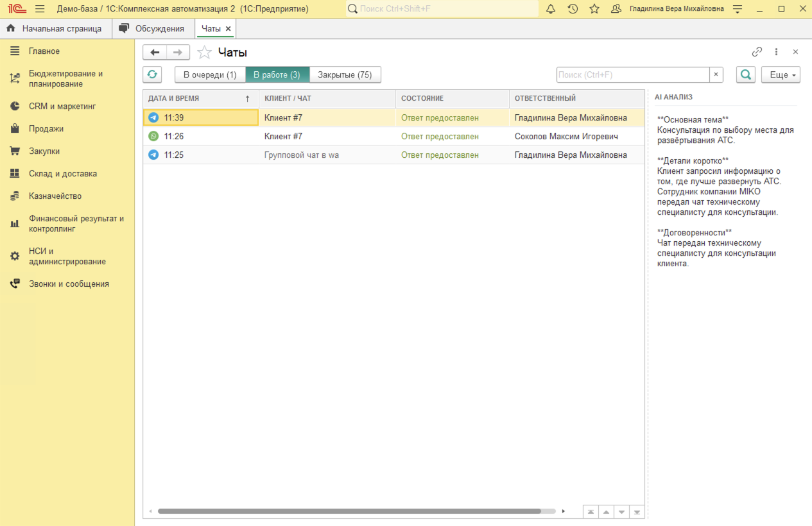Open hamburger main menu in title bar
Viewport: 812px width, 526px height.
tap(40, 9)
